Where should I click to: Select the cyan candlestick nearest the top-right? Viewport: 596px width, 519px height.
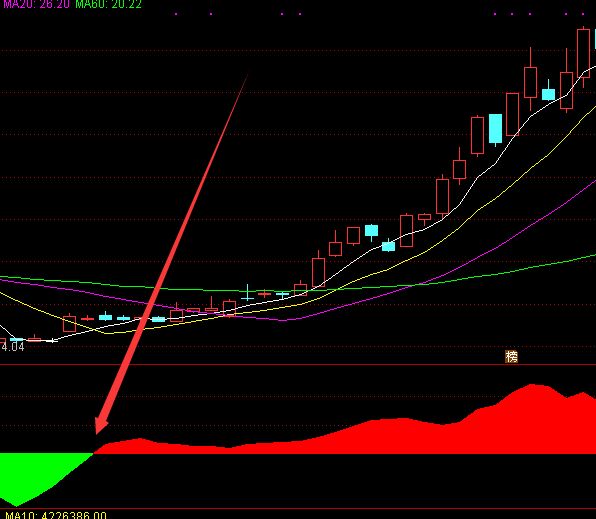[548, 94]
